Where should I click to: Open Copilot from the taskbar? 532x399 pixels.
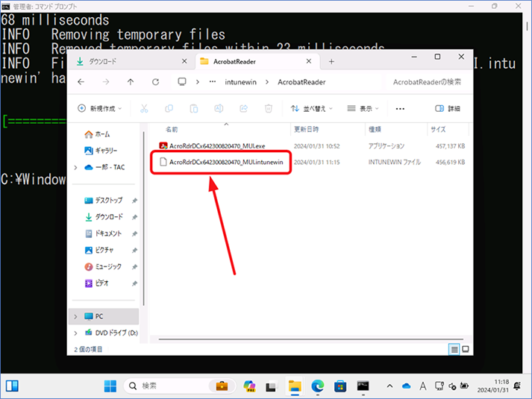(249, 386)
